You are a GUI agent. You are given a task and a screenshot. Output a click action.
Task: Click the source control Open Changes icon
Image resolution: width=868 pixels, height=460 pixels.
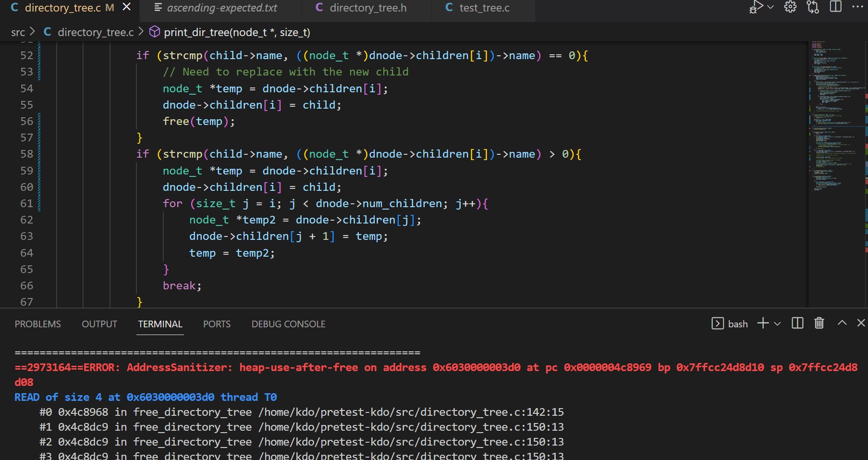813,7
